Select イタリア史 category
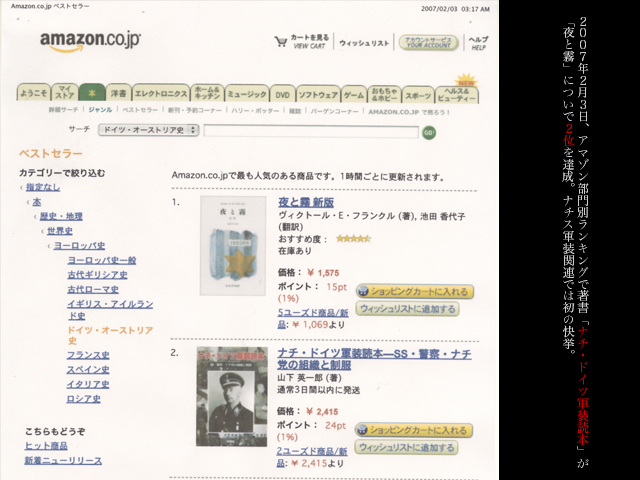 88,384
